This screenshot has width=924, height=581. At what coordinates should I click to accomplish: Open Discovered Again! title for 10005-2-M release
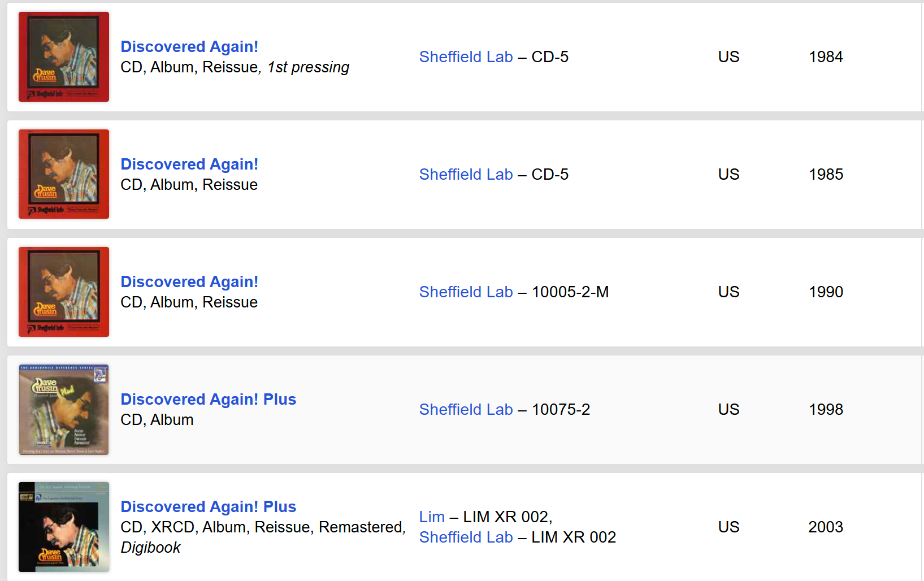coord(189,281)
